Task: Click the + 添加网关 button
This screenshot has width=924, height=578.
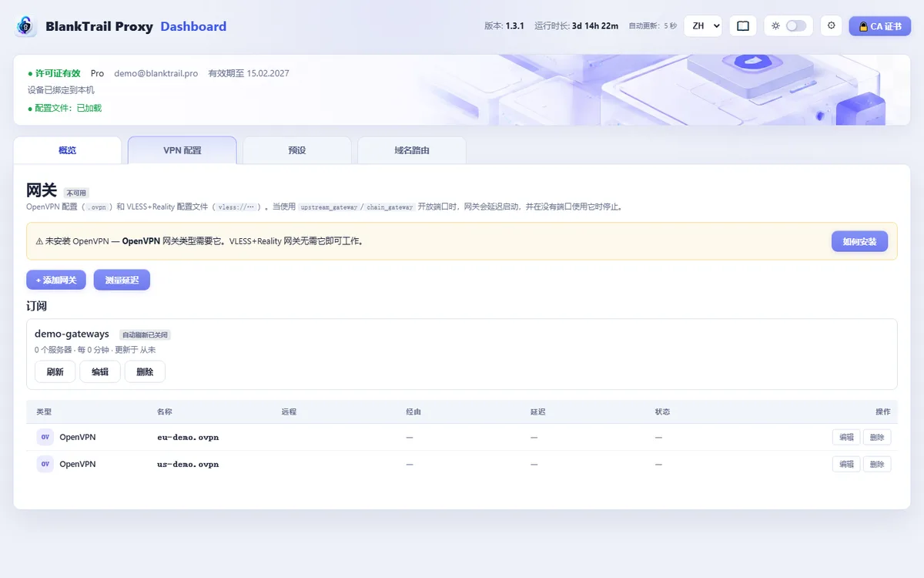Action: (x=56, y=280)
